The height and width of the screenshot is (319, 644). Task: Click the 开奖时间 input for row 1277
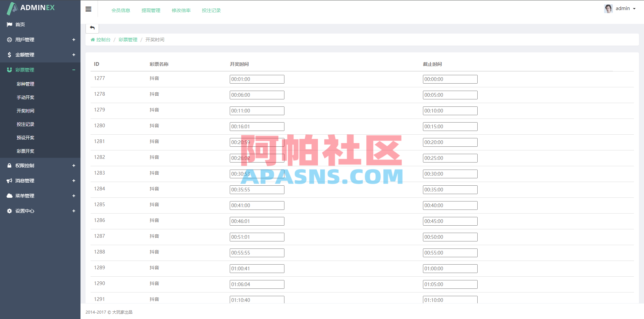pyautogui.click(x=257, y=79)
